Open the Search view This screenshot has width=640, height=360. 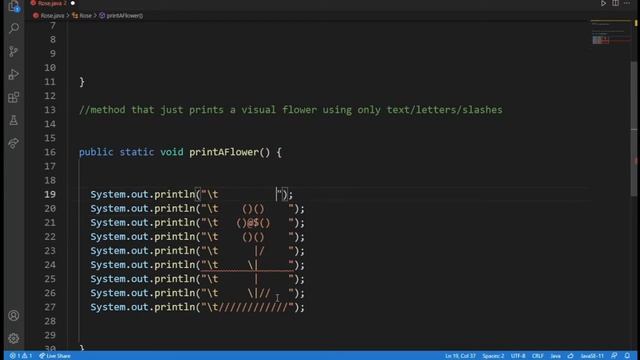point(14,28)
